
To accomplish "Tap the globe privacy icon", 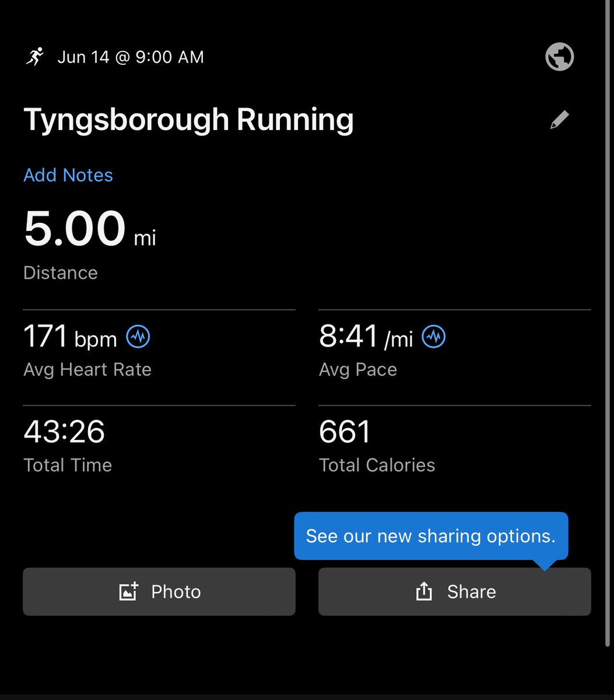I will (559, 57).
